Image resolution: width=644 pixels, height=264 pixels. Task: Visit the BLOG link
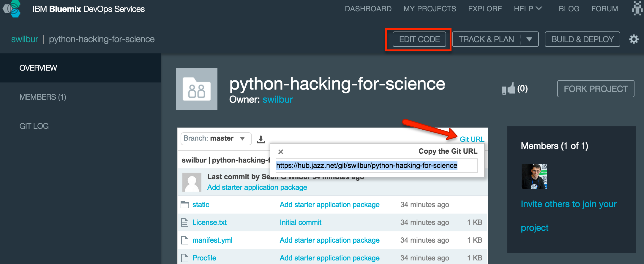pos(569,9)
